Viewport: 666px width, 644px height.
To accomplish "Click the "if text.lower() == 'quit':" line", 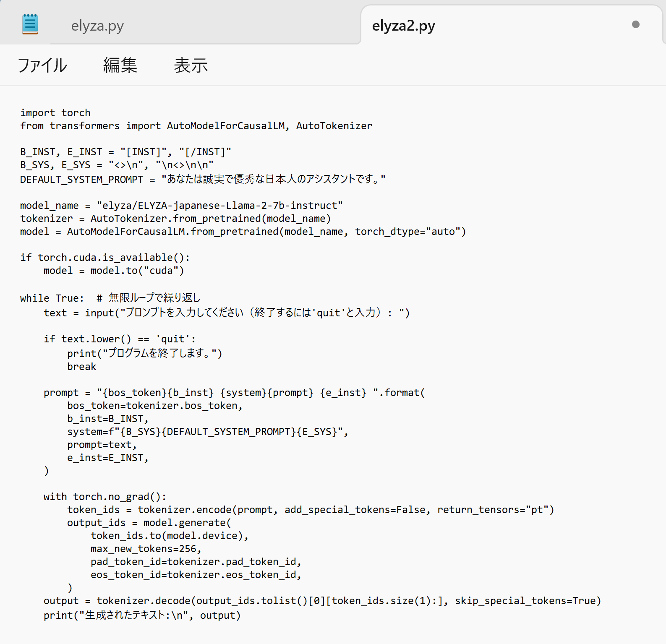I will click(x=120, y=339).
